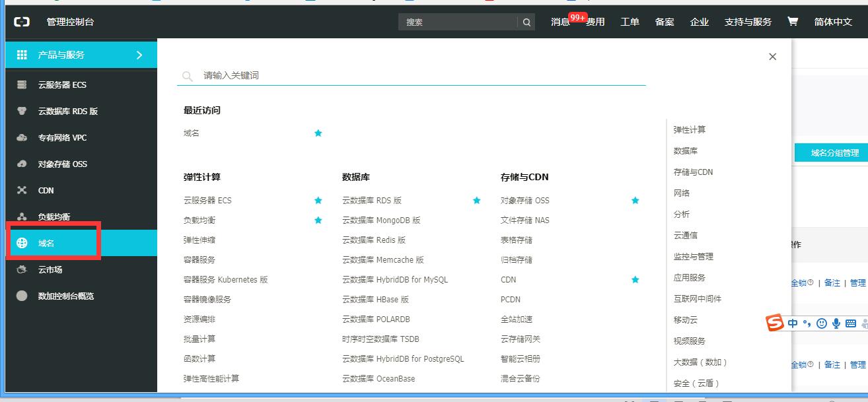868x402 pixels.
Task: Click the microphone icon on the Sogou input bar
Action: (x=836, y=323)
